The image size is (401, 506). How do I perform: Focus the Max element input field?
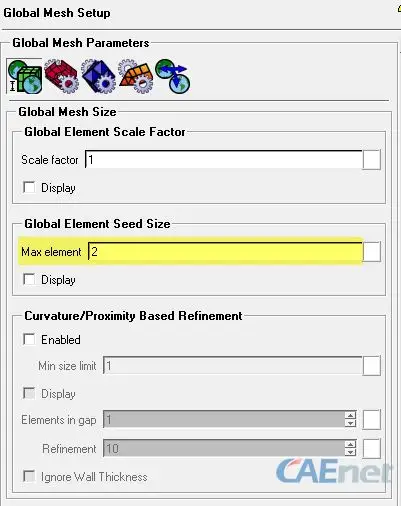point(225,252)
